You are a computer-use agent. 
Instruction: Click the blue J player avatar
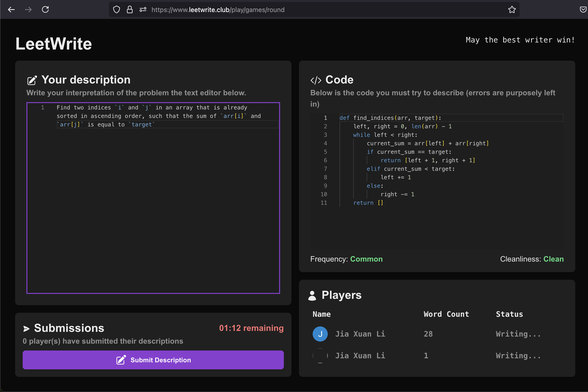pyautogui.click(x=320, y=334)
